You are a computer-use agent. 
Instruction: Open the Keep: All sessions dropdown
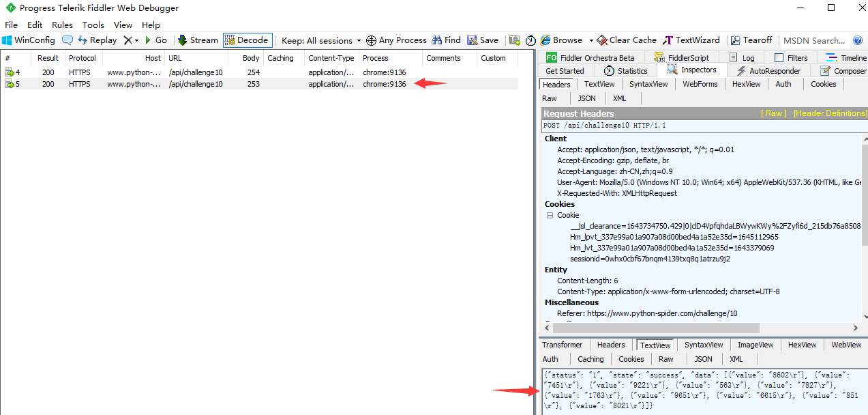pyautogui.click(x=321, y=40)
